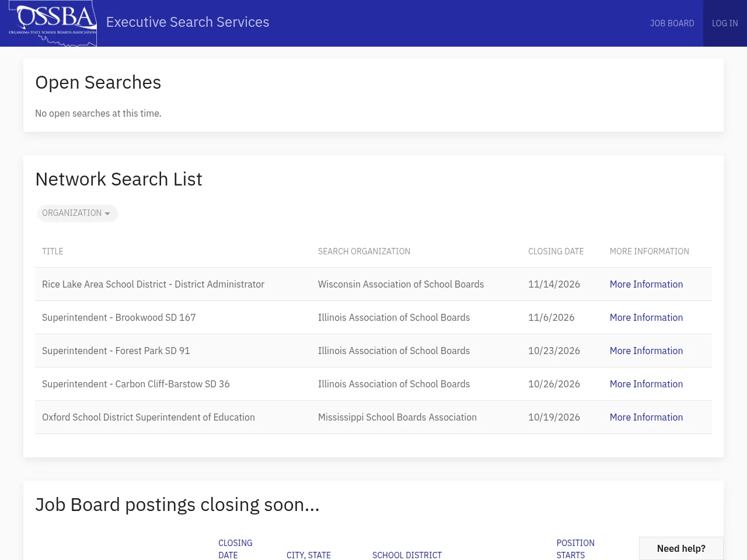Click the Executive Search Services title
The width and height of the screenshot is (747, 560).
[187, 22]
